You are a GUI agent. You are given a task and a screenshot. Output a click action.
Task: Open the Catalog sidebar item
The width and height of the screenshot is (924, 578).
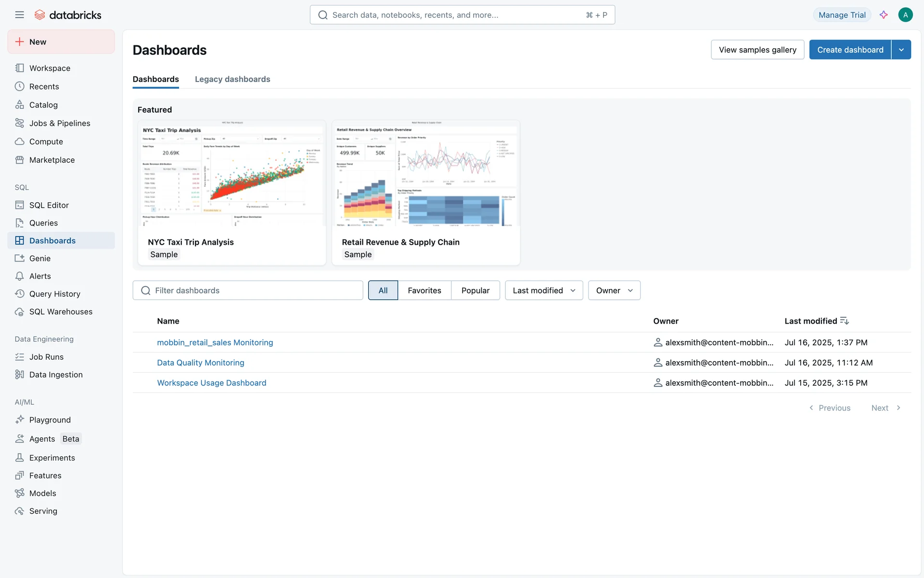pyautogui.click(x=43, y=105)
